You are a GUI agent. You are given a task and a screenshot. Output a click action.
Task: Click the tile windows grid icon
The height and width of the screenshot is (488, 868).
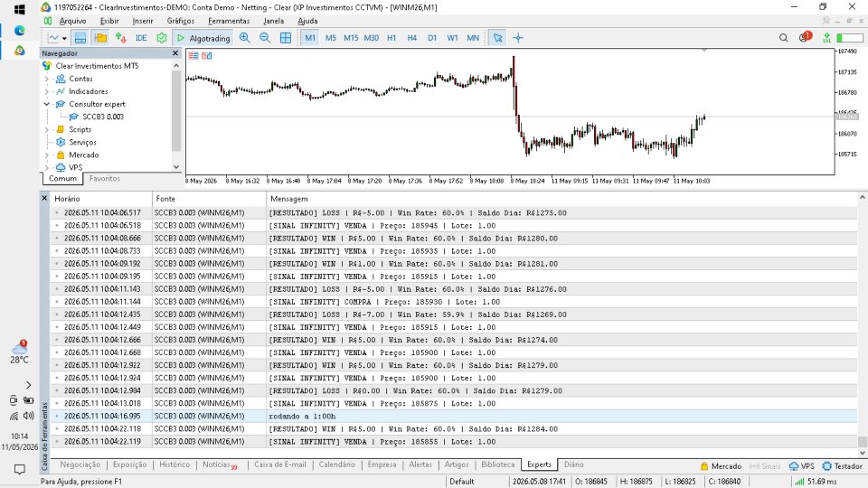click(286, 38)
